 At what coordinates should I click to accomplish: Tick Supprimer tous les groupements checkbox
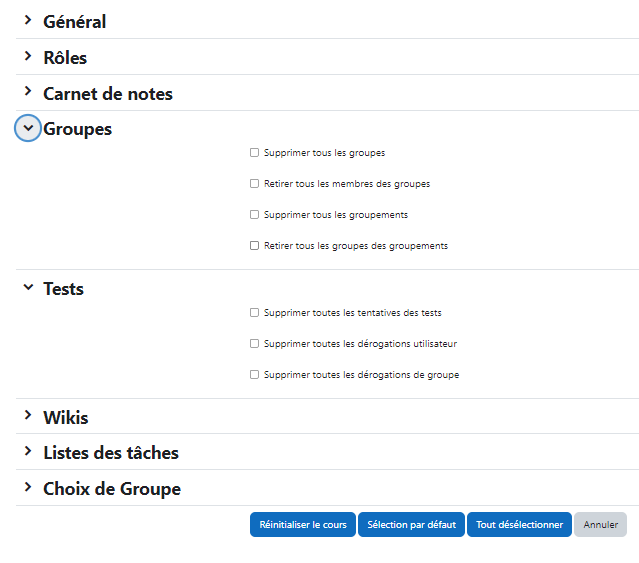pyautogui.click(x=254, y=214)
